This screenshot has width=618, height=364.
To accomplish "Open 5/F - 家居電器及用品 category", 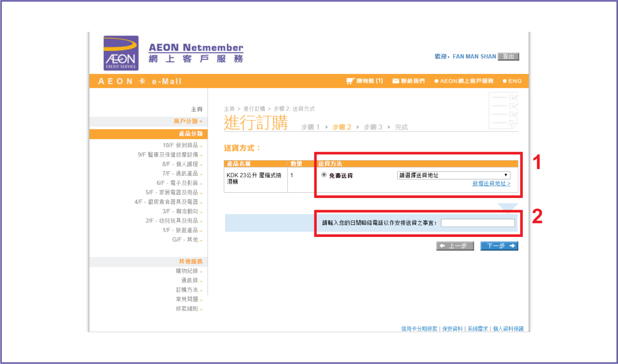I will pos(174,192).
